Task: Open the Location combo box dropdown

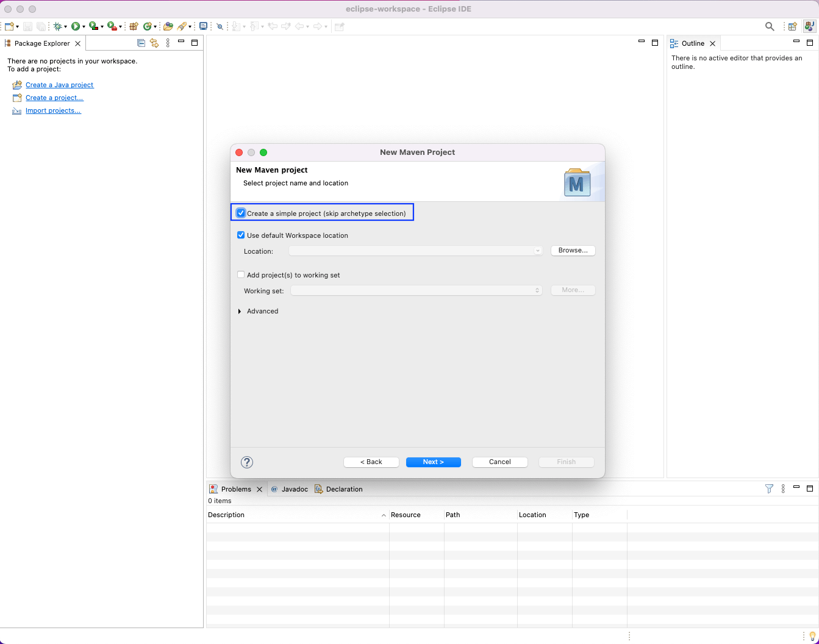Action: (537, 251)
